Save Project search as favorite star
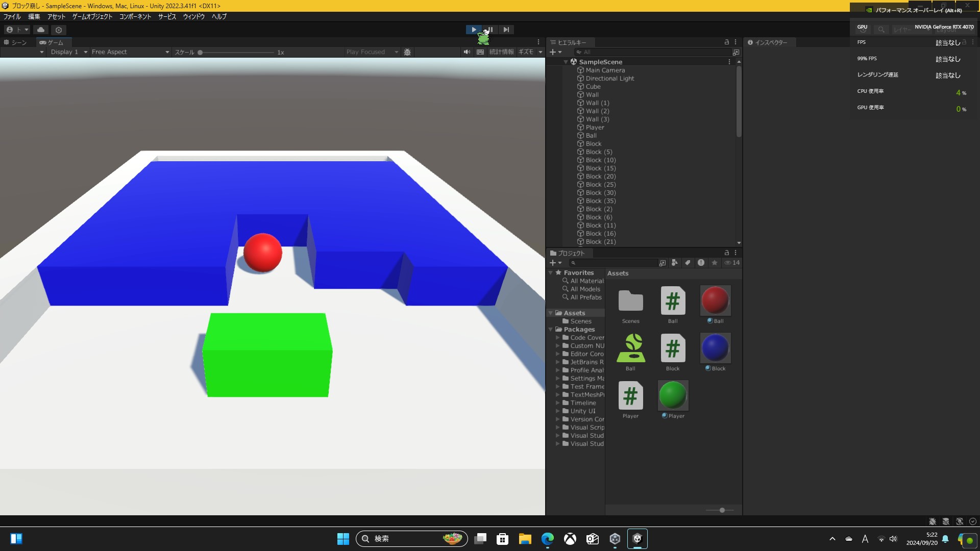980x551 pixels. (x=714, y=263)
